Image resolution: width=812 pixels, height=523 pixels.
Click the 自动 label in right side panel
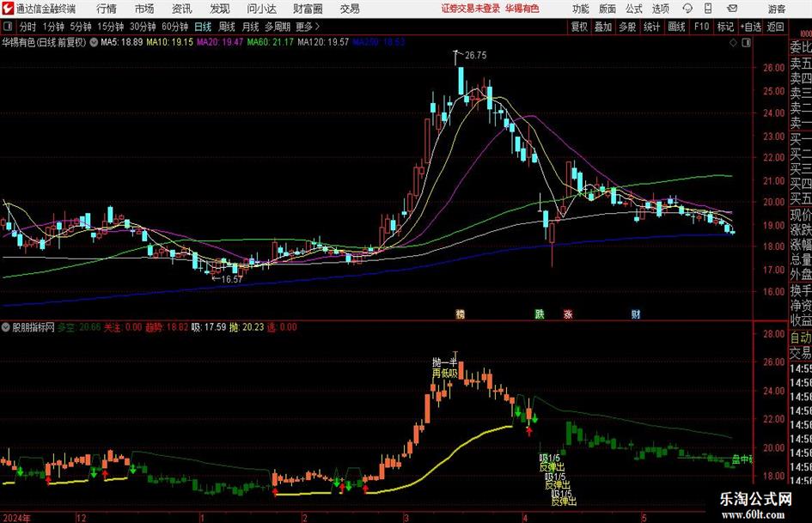click(x=801, y=338)
